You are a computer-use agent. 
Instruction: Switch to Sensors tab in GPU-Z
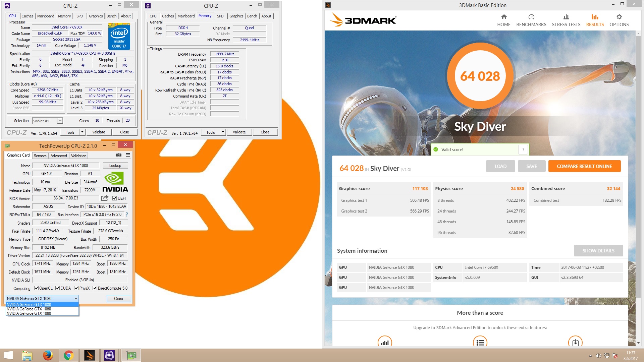[40, 156]
